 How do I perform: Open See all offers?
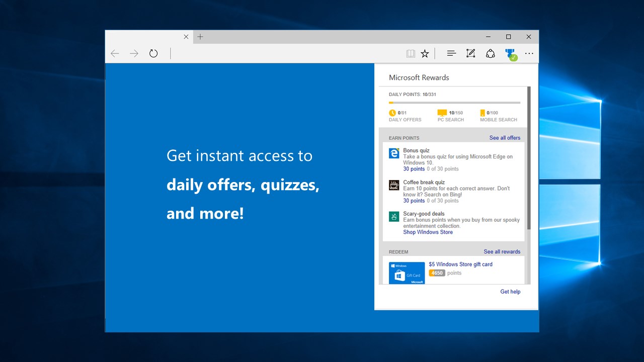coord(505,137)
